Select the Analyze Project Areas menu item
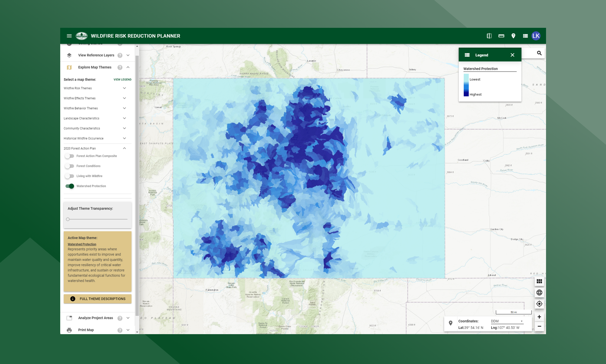This screenshot has height=364, width=606. [95, 318]
